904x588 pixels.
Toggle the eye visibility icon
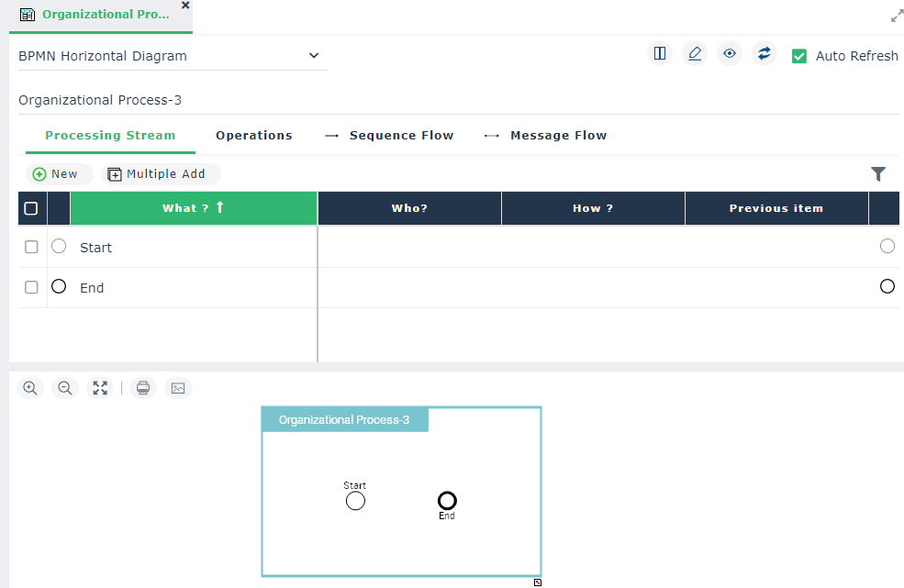pos(730,54)
